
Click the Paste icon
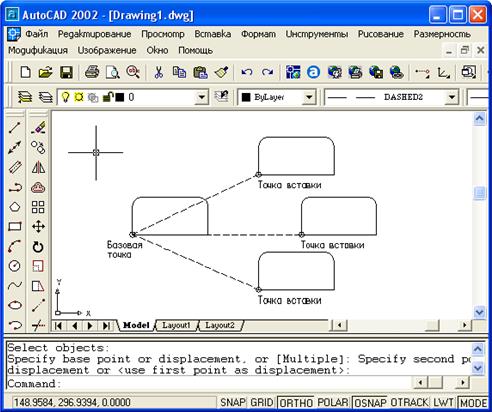pos(200,72)
